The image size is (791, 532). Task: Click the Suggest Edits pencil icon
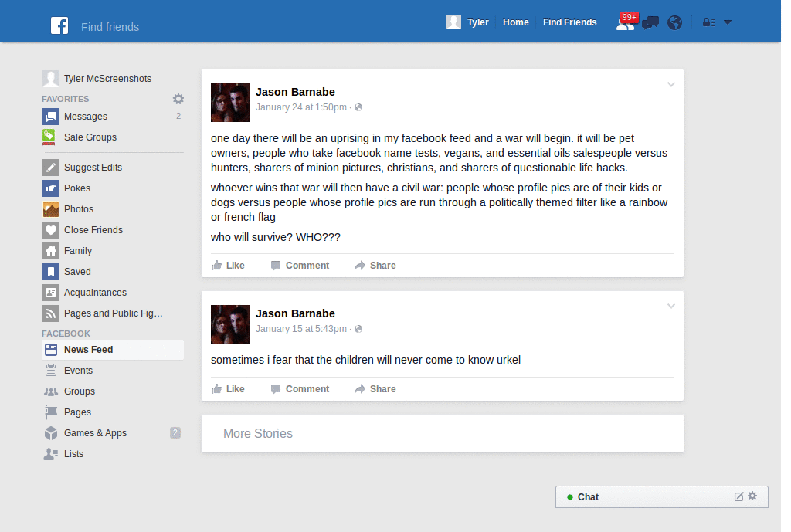click(50, 168)
